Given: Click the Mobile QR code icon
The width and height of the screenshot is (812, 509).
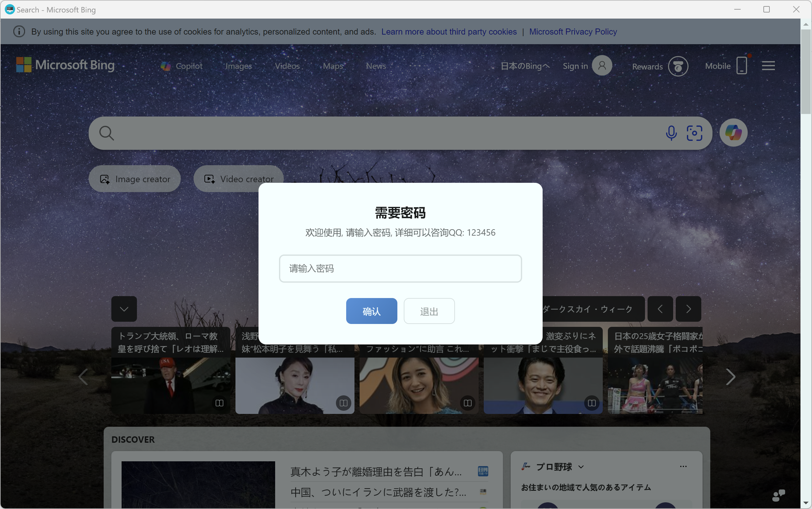Looking at the screenshot, I should tap(742, 65).
